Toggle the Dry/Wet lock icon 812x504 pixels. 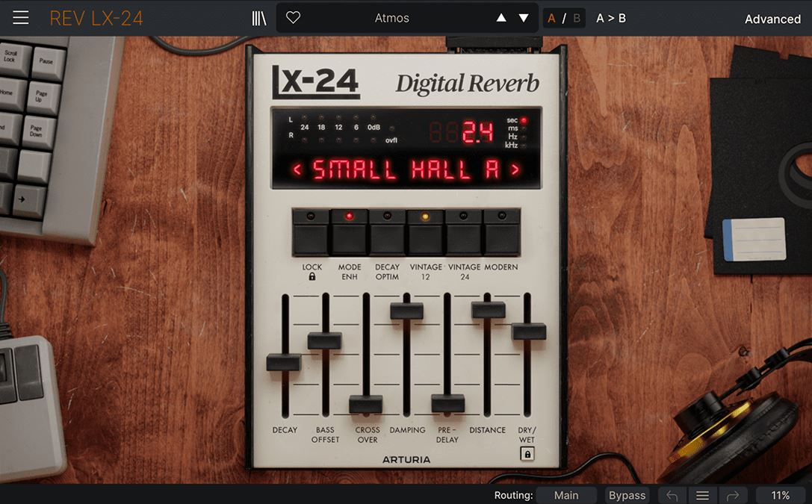pyautogui.click(x=527, y=454)
